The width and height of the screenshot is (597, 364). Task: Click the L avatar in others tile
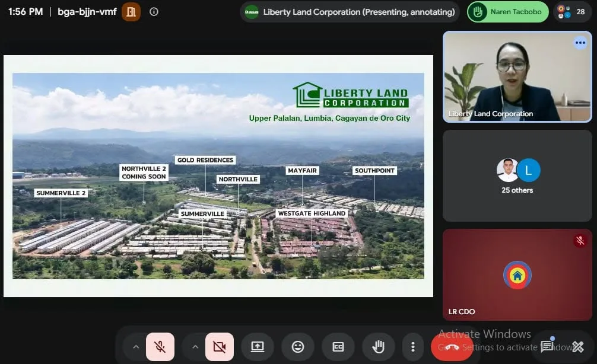tap(529, 170)
